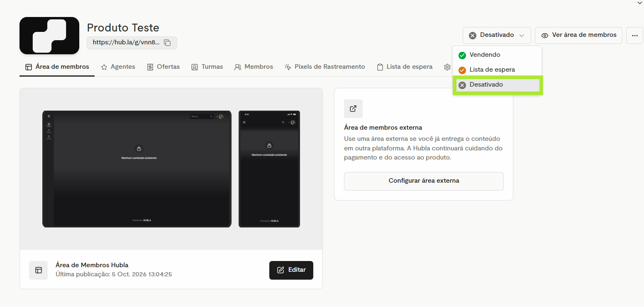Click the Área de membros externa heading
The height and width of the screenshot is (307, 644).
[x=383, y=128]
